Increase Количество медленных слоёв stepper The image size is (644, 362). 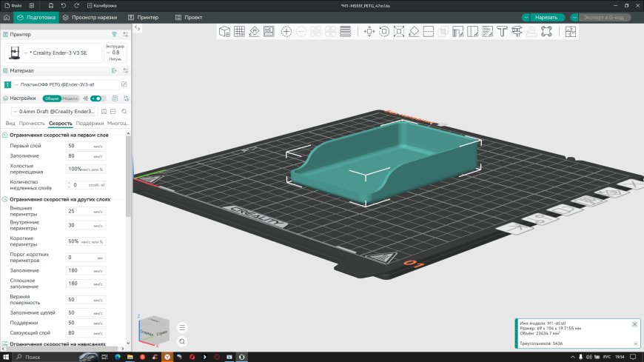click(x=69, y=183)
